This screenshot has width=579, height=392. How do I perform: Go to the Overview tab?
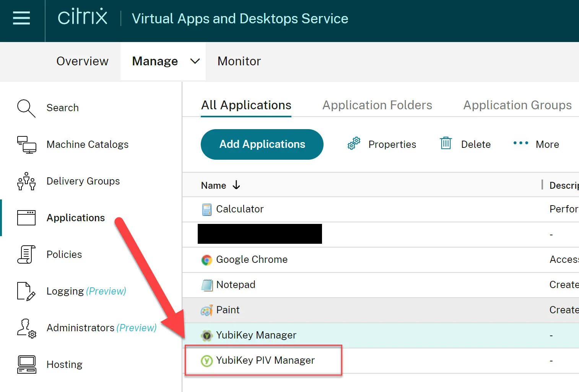(x=82, y=61)
